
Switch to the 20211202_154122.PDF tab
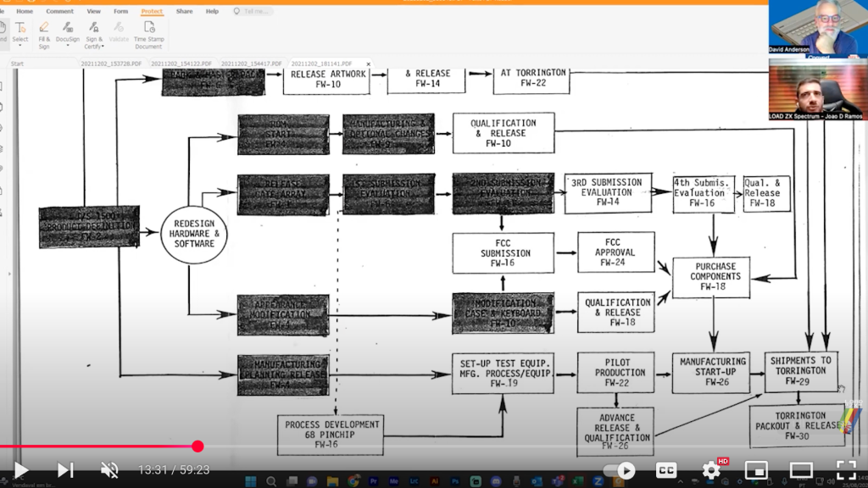[181, 64]
